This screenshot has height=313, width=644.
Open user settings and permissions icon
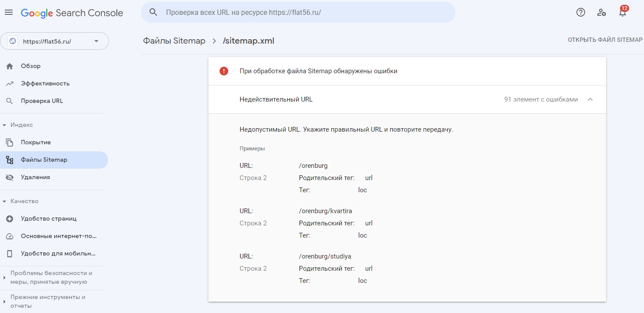602,12
